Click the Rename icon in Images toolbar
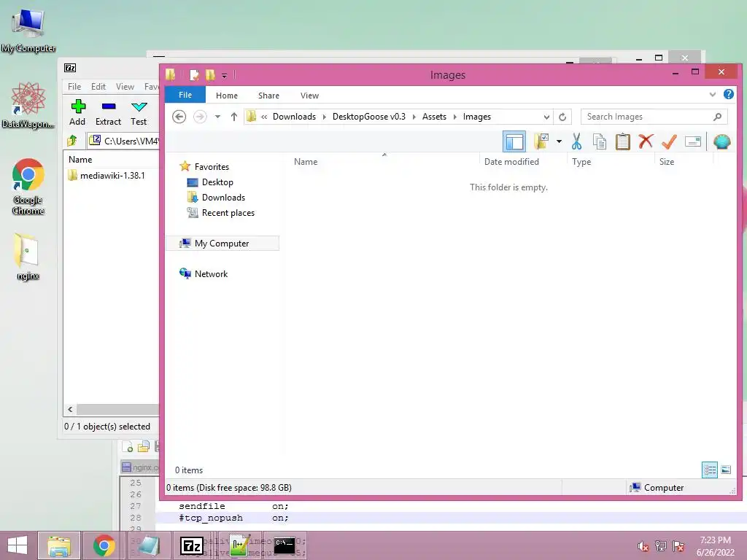This screenshot has width=747, height=560. [693, 141]
